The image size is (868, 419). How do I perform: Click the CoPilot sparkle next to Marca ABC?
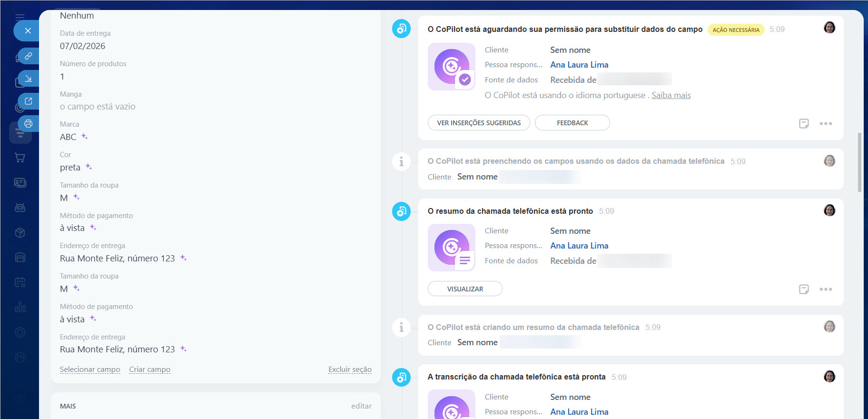tap(85, 137)
